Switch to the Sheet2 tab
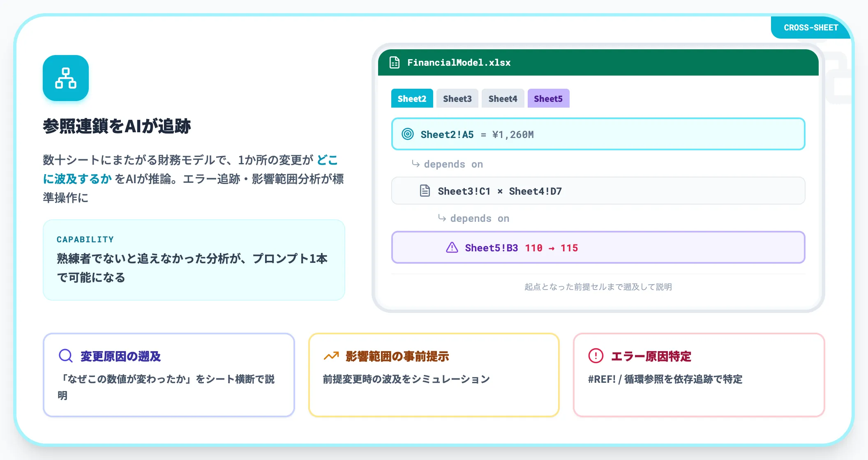The height and width of the screenshot is (460, 868). coord(412,99)
